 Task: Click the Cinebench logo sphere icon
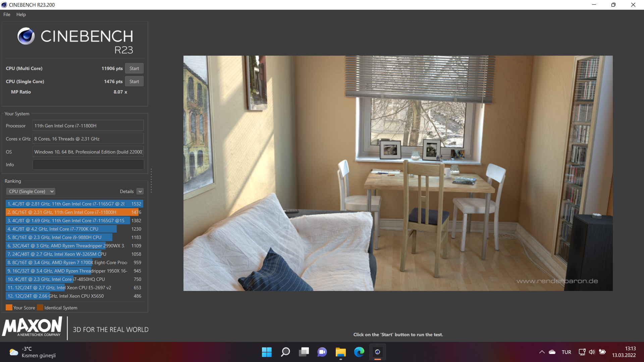(x=26, y=36)
